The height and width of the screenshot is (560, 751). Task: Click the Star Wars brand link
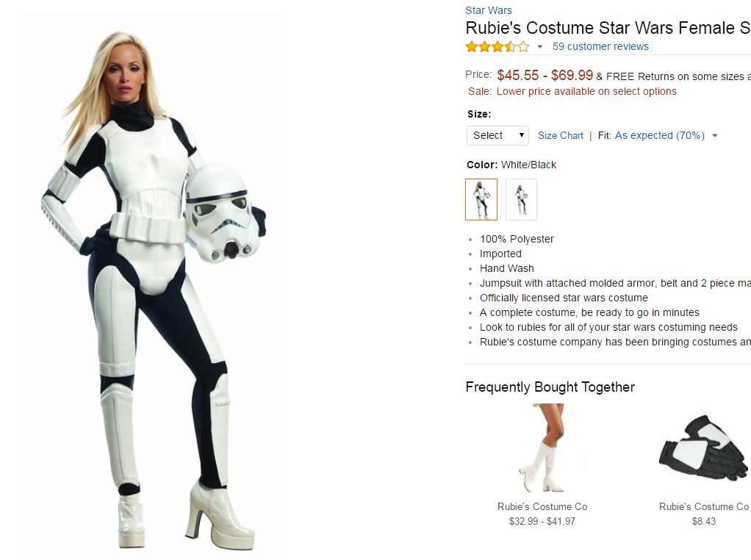pos(489,10)
